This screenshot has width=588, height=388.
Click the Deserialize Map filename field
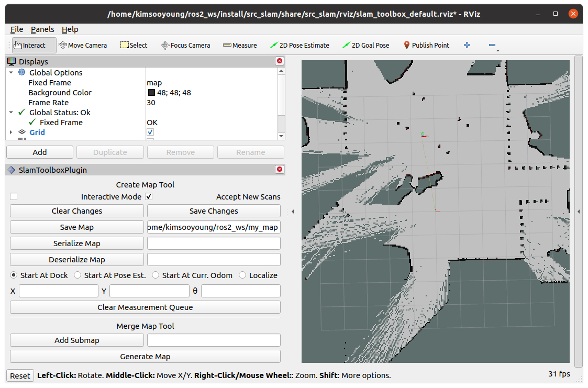click(x=214, y=259)
